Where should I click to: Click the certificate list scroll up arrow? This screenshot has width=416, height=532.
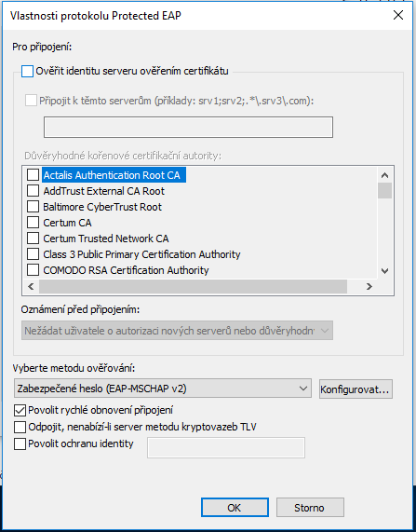(x=384, y=175)
